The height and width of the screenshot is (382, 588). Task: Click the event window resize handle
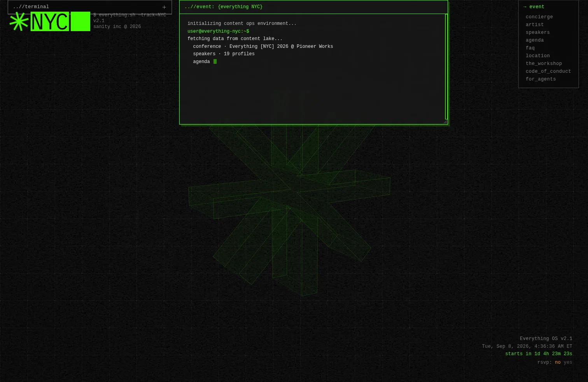[445, 122]
